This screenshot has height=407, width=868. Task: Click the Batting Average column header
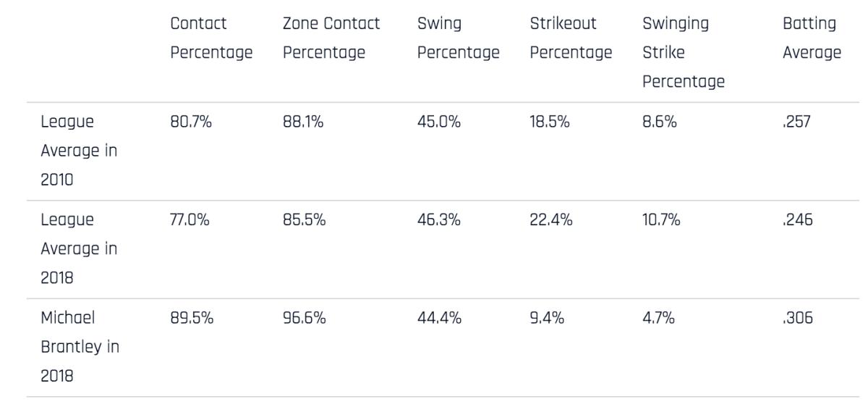pos(812,38)
